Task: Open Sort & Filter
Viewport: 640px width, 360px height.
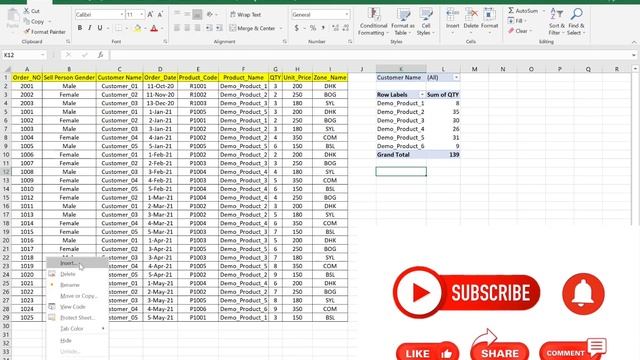Action: click(556, 22)
